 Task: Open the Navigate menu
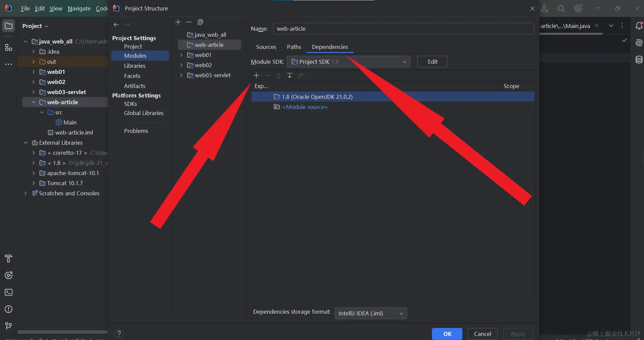coord(79,8)
